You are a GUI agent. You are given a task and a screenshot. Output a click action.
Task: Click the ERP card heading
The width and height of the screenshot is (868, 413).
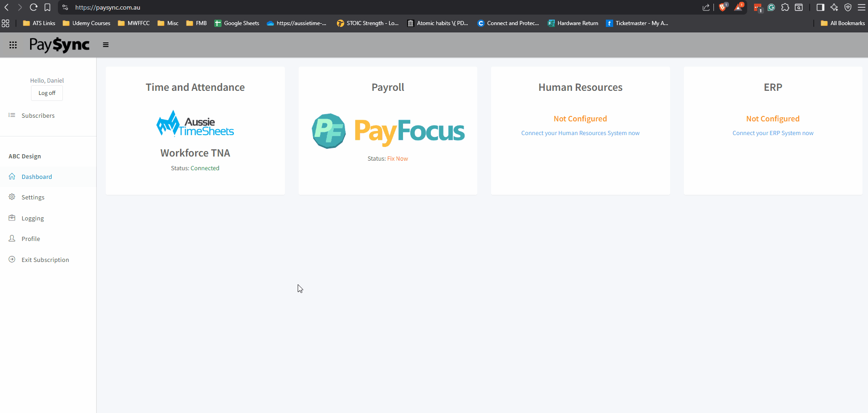(773, 87)
